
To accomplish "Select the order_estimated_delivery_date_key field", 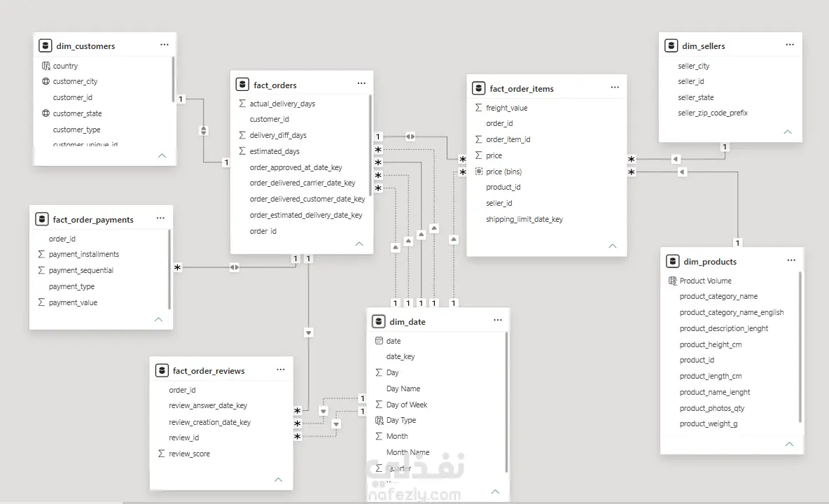I will point(306,215).
